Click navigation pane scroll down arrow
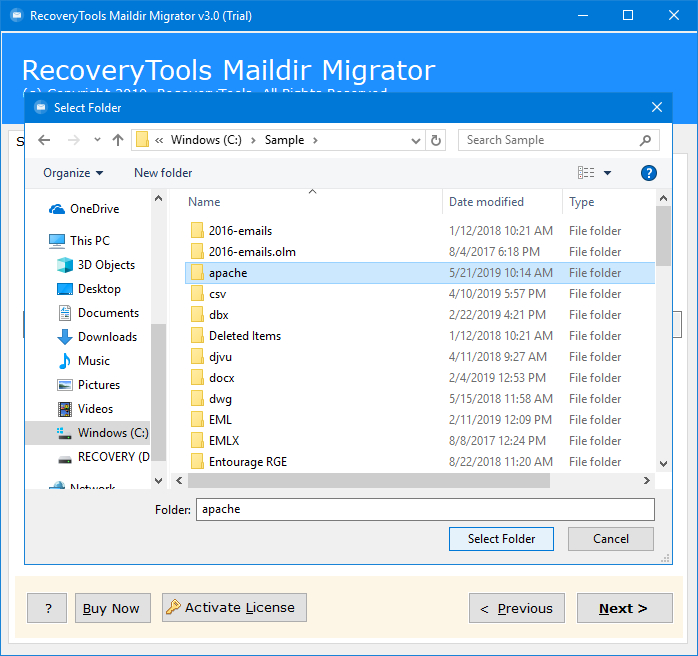This screenshot has height=656, width=698. pos(158,481)
